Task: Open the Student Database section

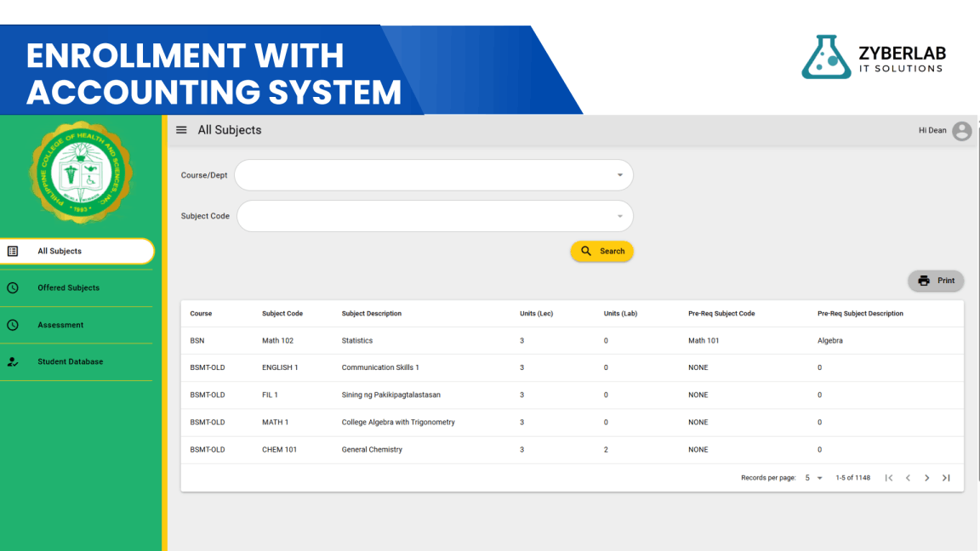Action: [x=71, y=361]
